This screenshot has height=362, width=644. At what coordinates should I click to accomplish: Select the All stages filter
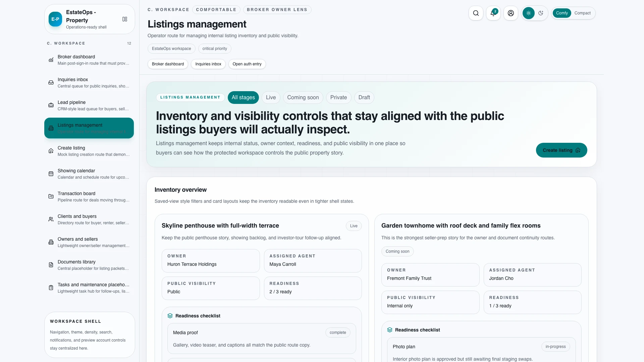pos(243,98)
